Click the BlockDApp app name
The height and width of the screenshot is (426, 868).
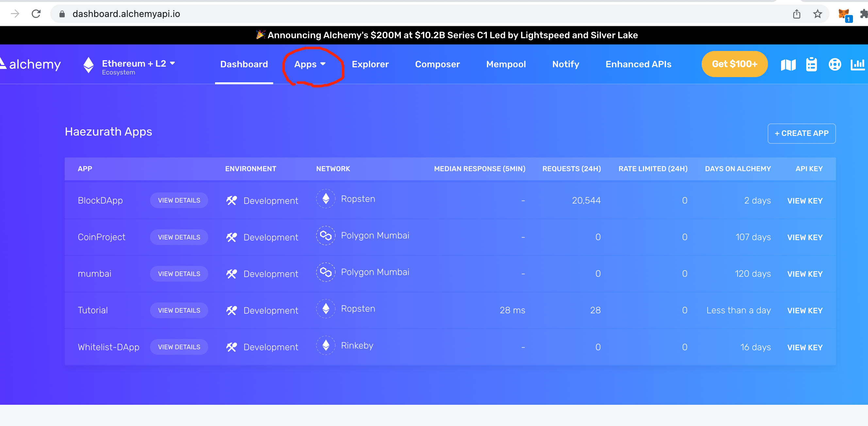(100, 200)
